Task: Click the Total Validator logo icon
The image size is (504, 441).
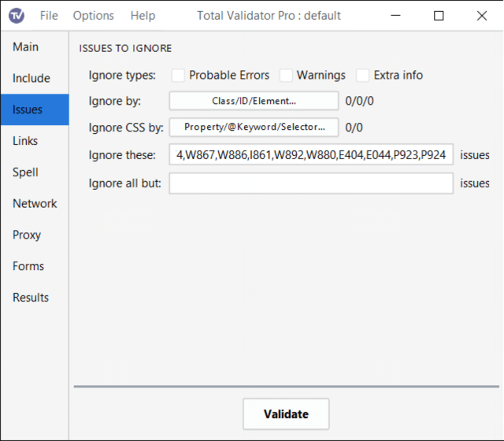Action: click(x=17, y=16)
